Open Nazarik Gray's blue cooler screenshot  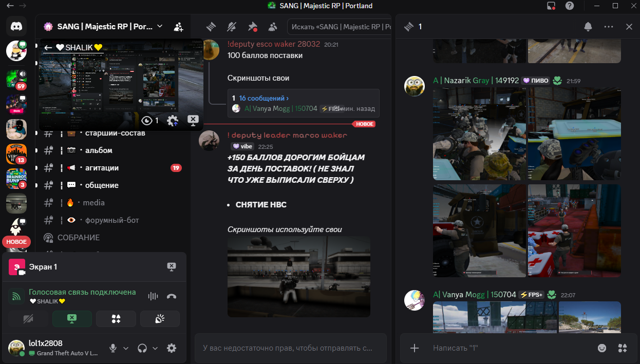(574, 133)
